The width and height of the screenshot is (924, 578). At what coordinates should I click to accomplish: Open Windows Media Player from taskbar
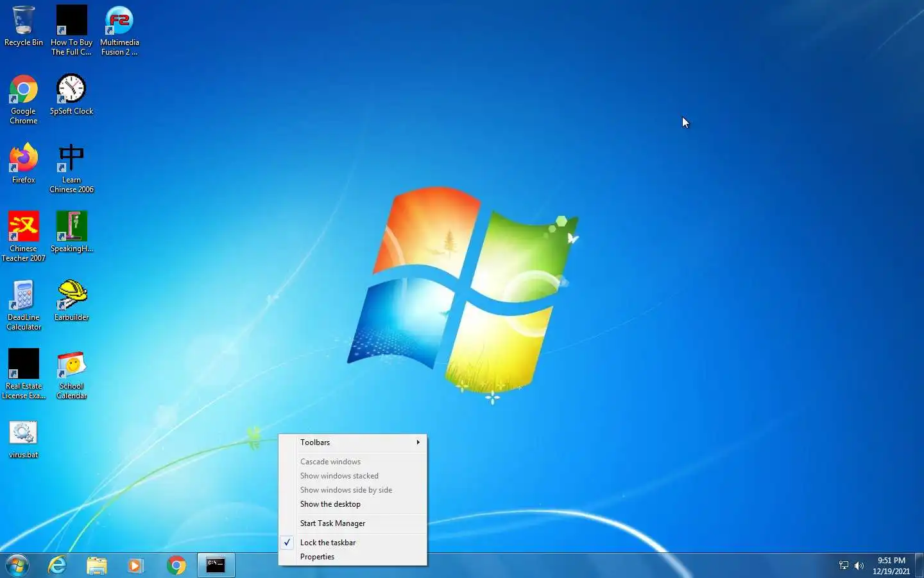click(135, 565)
